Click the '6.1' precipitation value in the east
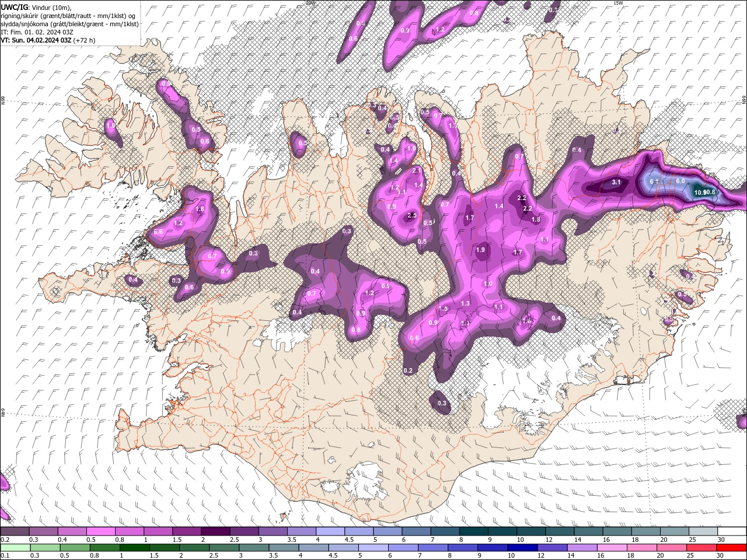The width and height of the screenshot is (747, 560). tap(654, 182)
